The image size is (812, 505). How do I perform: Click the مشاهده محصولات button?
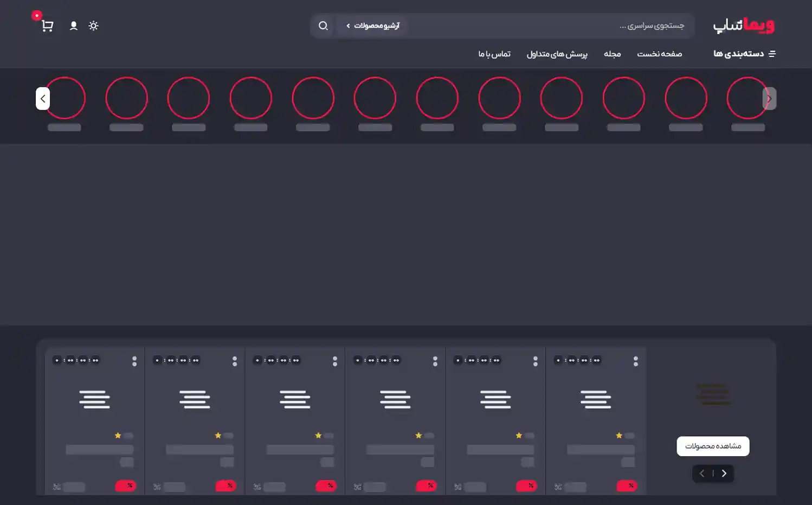(713, 446)
